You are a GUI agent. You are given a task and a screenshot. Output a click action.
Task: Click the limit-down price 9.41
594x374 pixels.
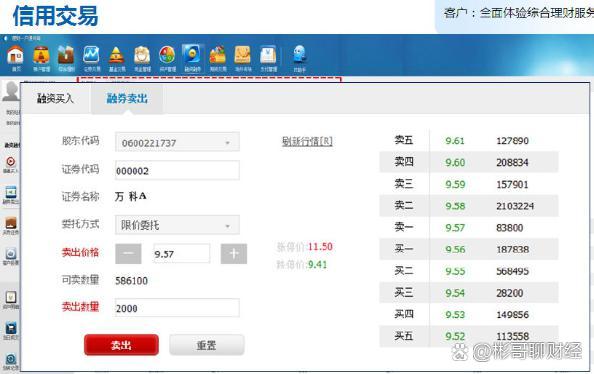click(317, 264)
